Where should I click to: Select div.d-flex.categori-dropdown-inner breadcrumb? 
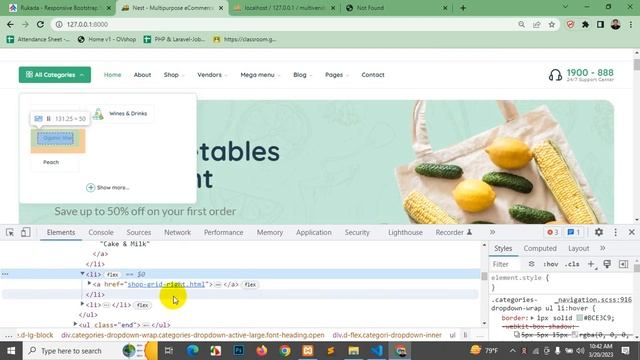pyautogui.click(x=387, y=335)
